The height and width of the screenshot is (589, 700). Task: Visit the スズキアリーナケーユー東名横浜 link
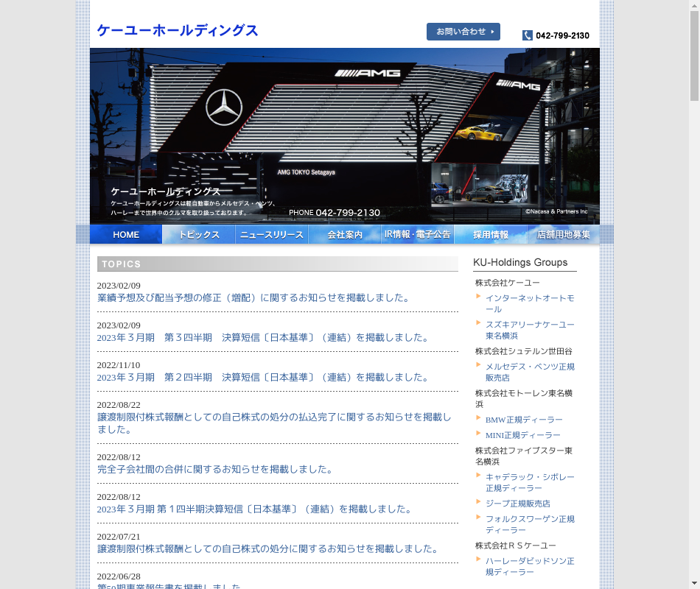pos(530,330)
